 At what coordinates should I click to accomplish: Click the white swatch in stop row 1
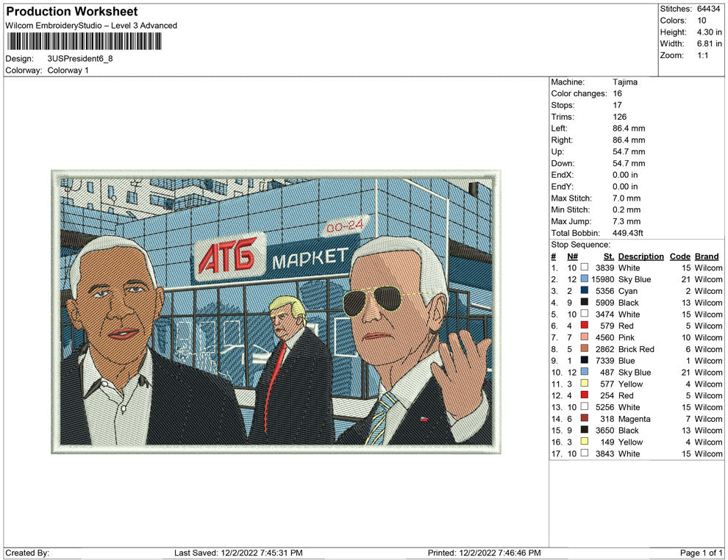click(585, 268)
